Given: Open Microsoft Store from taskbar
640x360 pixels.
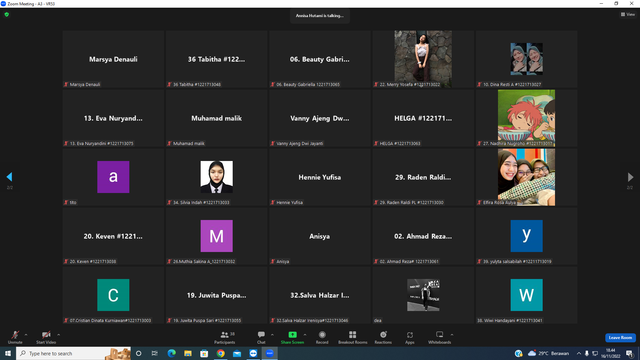Looking at the screenshot, I should coord(204,353).
